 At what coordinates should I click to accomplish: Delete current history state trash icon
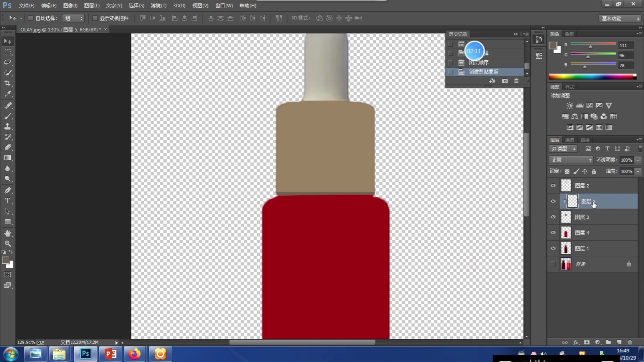tap(516, 81)
